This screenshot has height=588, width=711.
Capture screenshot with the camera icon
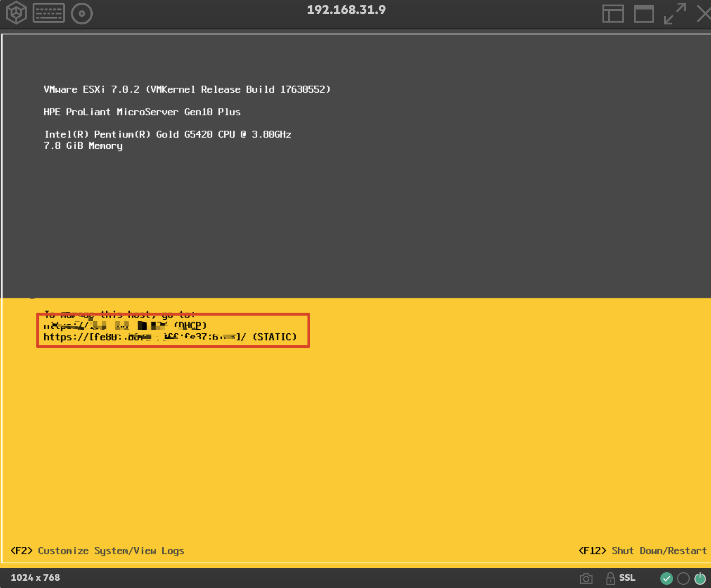(586, 578)
